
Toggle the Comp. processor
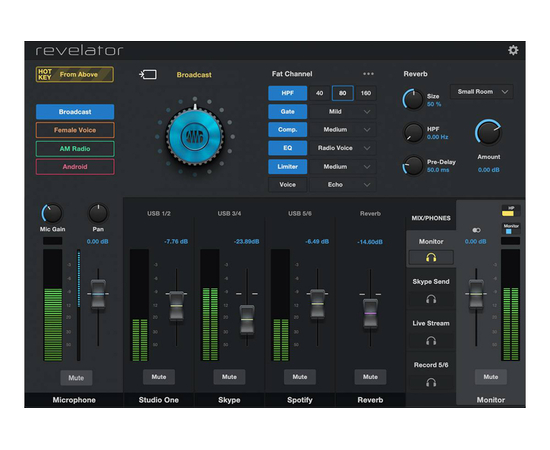coord(288,130)
